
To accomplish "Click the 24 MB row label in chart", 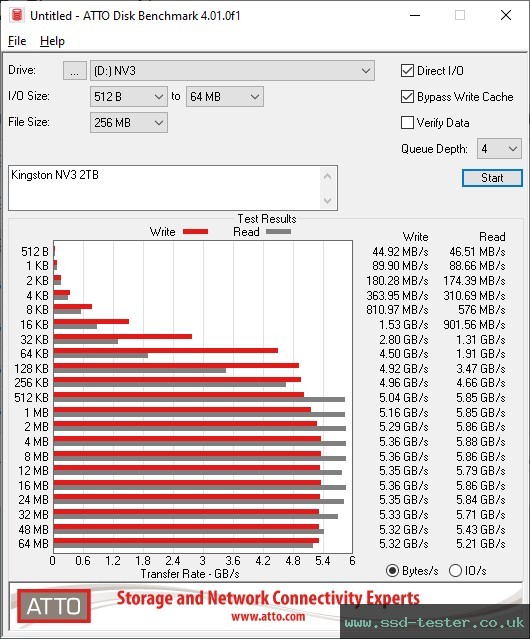I will 33,500.
